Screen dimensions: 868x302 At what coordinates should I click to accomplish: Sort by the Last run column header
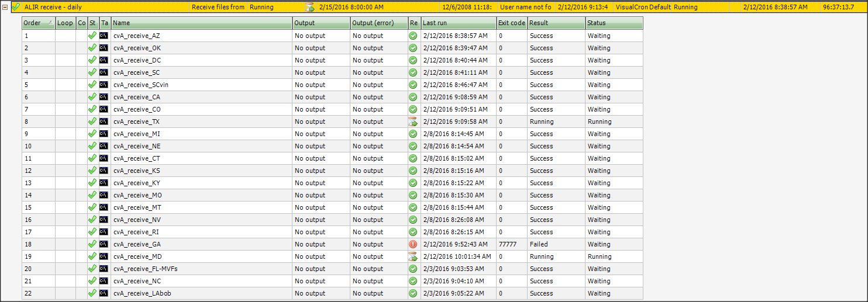[457, 23]
